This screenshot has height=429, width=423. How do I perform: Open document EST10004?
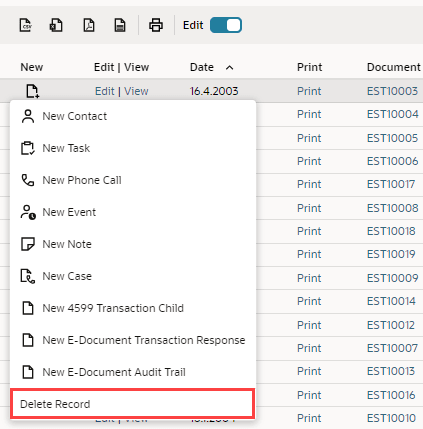392,114
